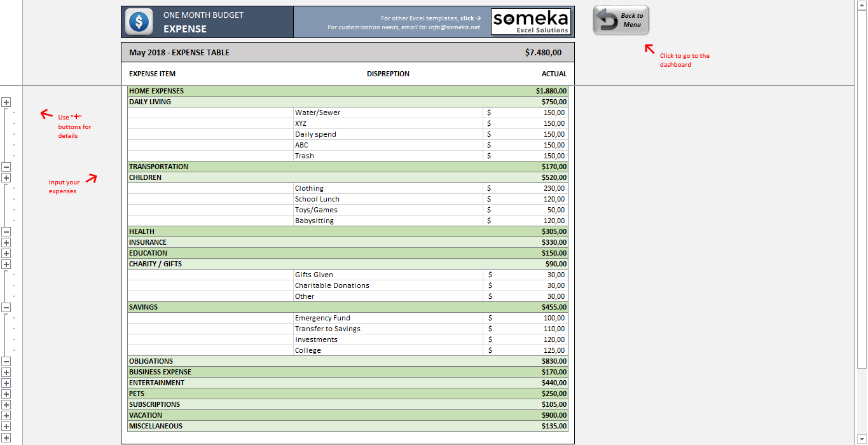Click minus outline button level with HEALTH row
Screen dimensions: 868x445
[x=6, y=231]
